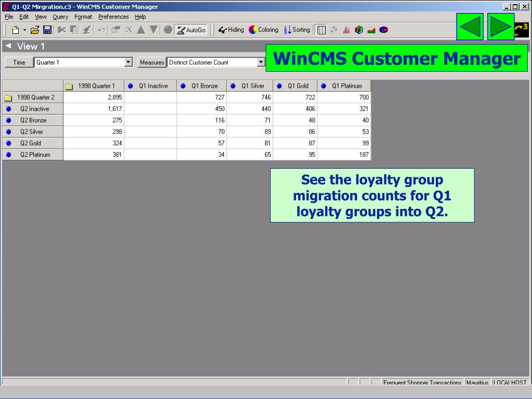Image resolution: width=532 pixels, height=399 pixels.
Task: Click the Delete X icon
Action: (x=129, y=30)
